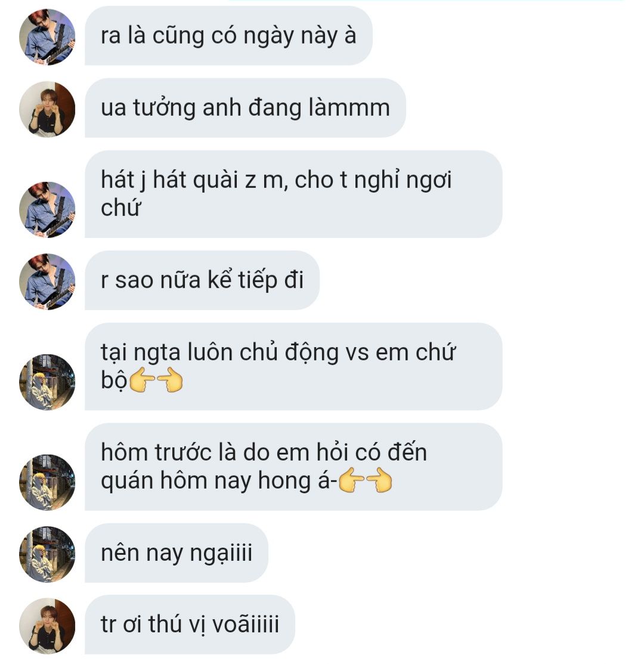
Task: Click guitar-player avatar beside 'hát j hát quài'
Action: 47,209
